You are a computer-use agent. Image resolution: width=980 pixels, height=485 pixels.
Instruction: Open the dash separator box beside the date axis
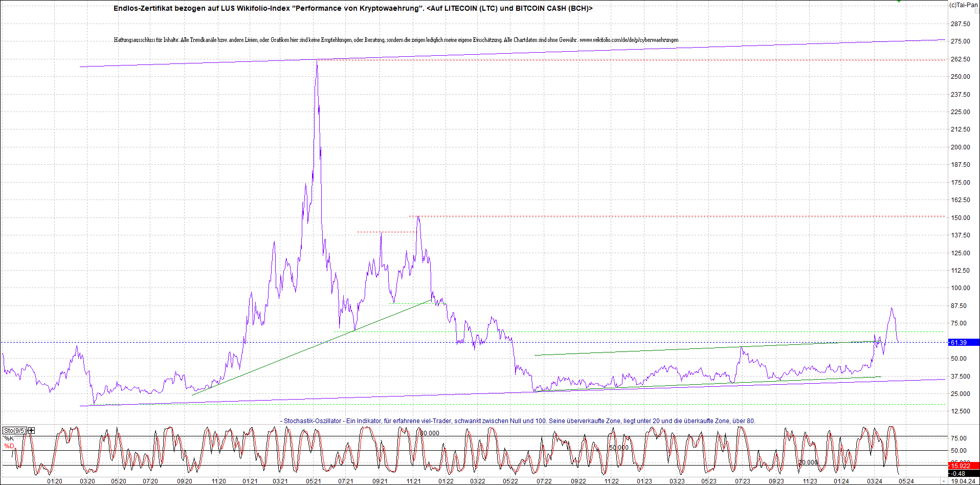(x=944, y=481)
